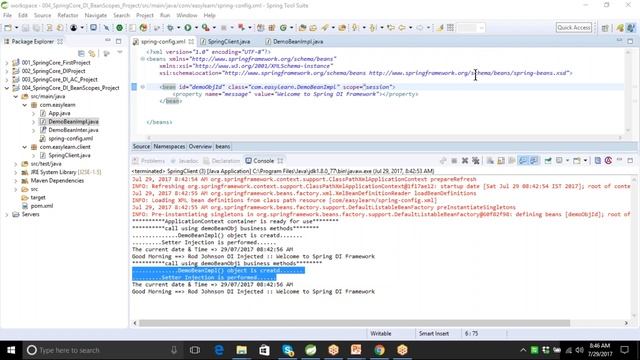The width and height of the screenshot is (640, 360).
Task: Open the Run button dropdown arrow
Action: pyautogui.click(x=196, y=28)
